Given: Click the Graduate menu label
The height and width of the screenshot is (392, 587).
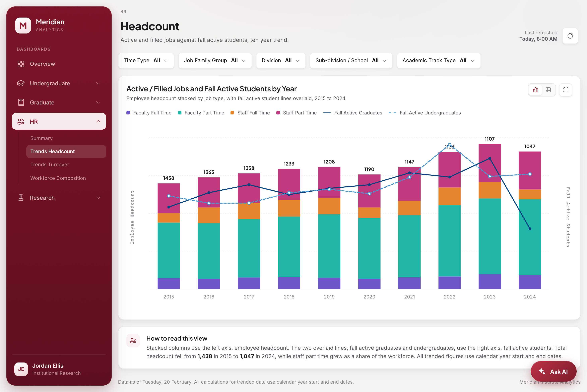Looking at the screenshot, I should pos(42,102).
